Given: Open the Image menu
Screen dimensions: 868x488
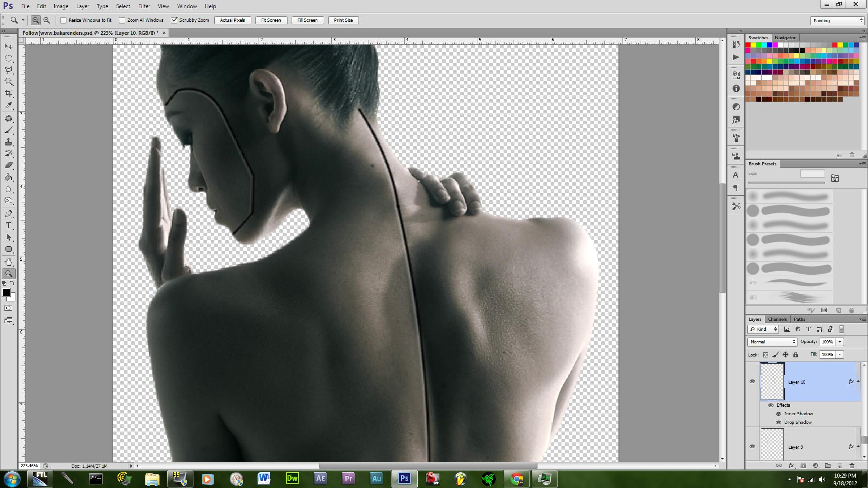Looking at the screenshot, I should [61, 6].
